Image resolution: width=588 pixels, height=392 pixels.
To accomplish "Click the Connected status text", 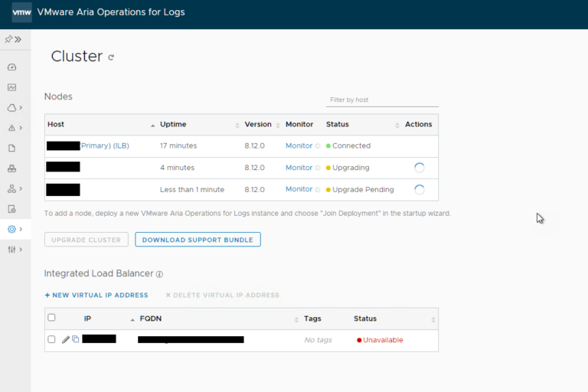I will pos(351,145).
